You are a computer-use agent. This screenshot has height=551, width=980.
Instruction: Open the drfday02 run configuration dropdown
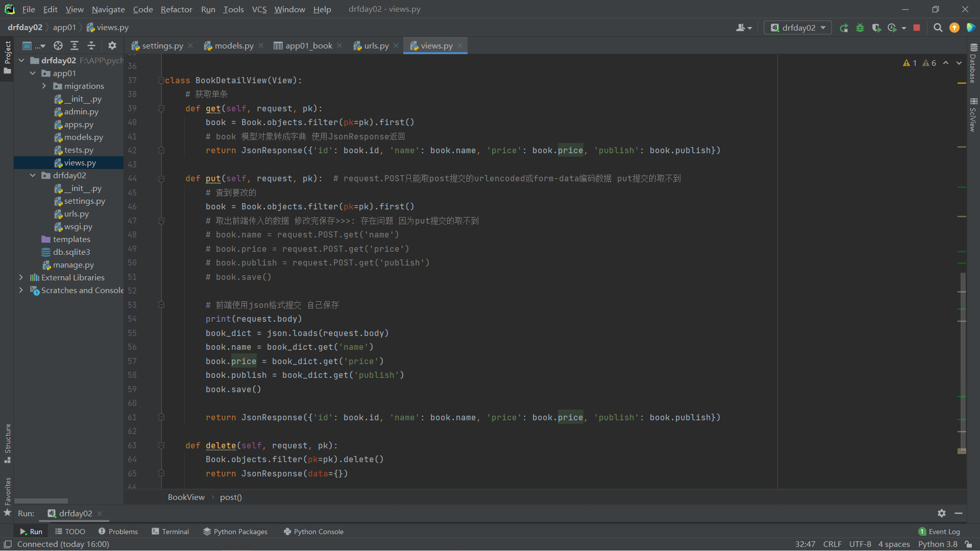[798, 28]
